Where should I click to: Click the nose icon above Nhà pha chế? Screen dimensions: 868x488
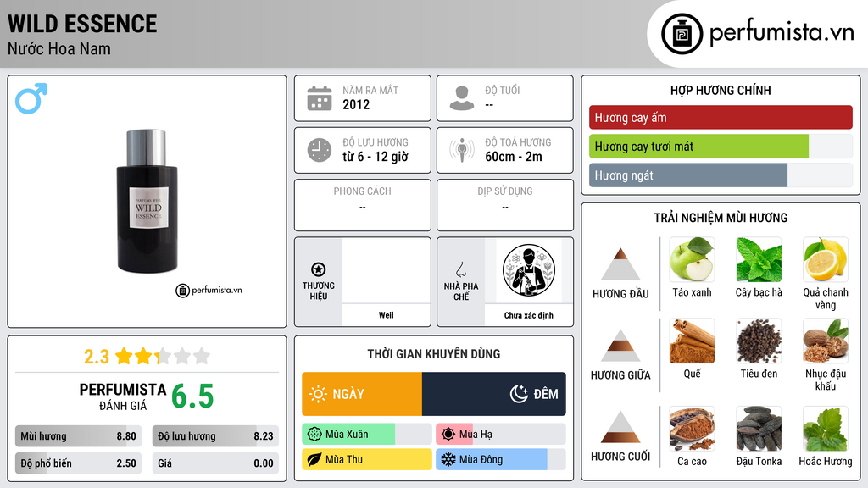click(460, 269)
